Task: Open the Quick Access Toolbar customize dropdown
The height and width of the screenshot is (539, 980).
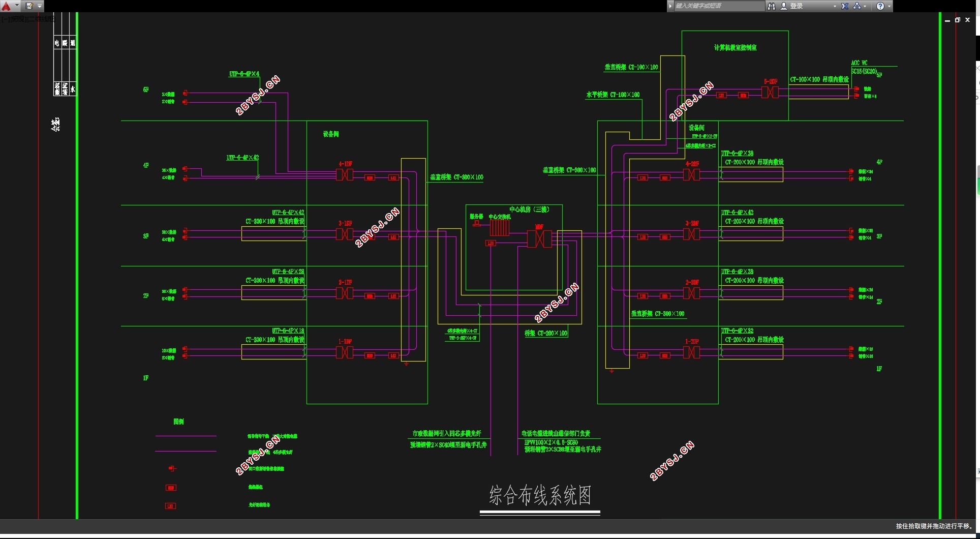Action: click(x=40, y=6)
